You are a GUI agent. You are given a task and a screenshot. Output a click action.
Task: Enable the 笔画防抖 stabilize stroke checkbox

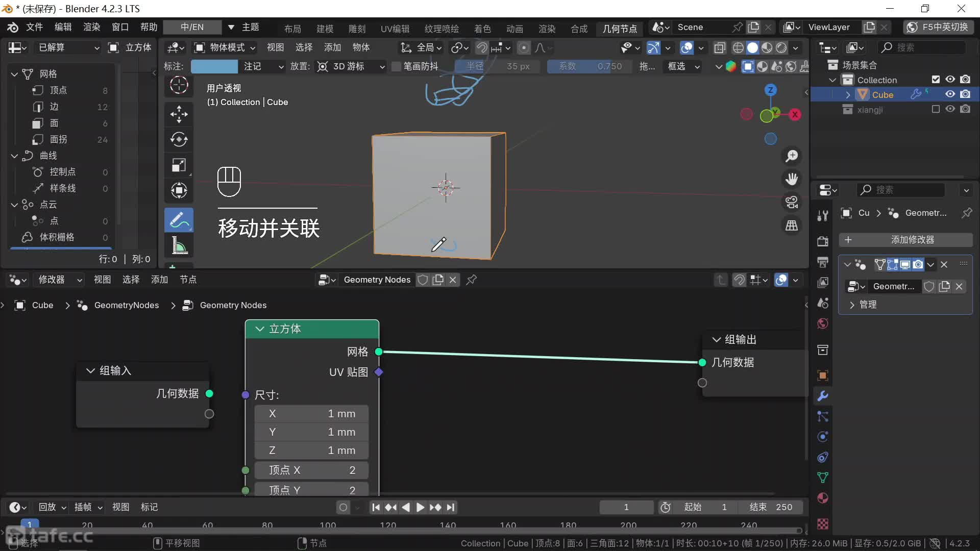coord(396,66)
